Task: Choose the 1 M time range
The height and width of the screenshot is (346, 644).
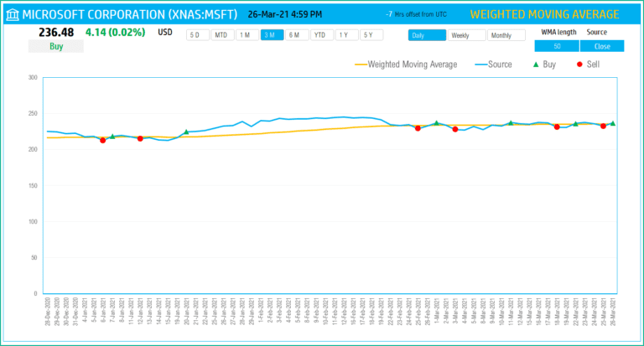Action: 247,35
